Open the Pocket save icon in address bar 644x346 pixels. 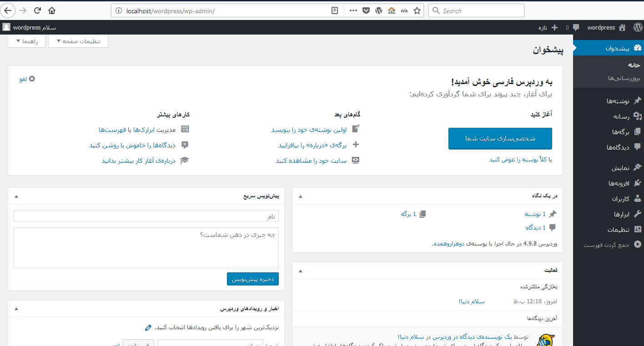coord(366,11)
